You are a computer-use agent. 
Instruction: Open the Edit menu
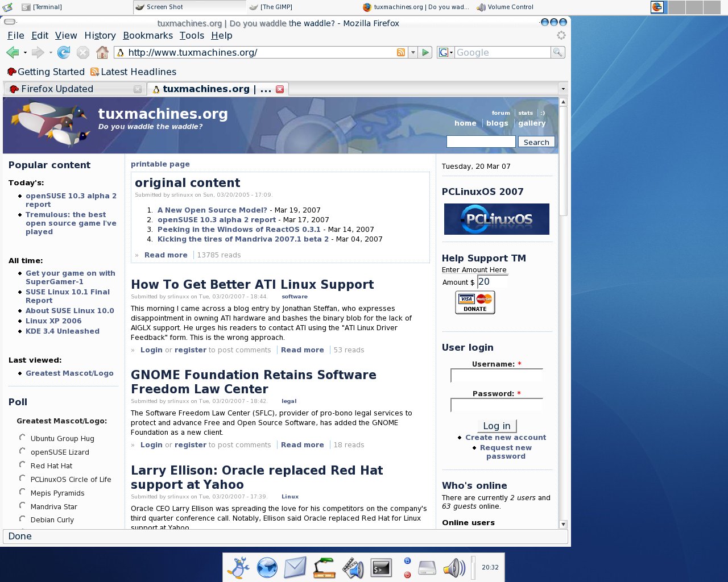40,35
